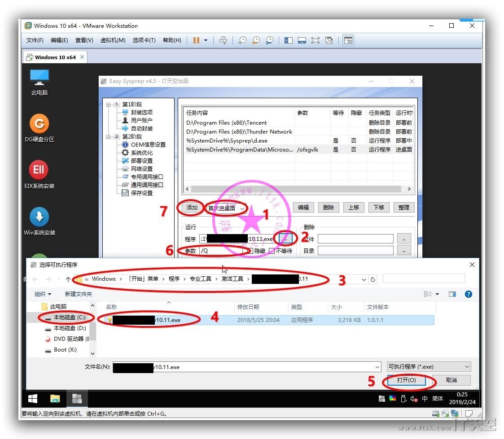Click the search box in file dialog

[424, 279]
